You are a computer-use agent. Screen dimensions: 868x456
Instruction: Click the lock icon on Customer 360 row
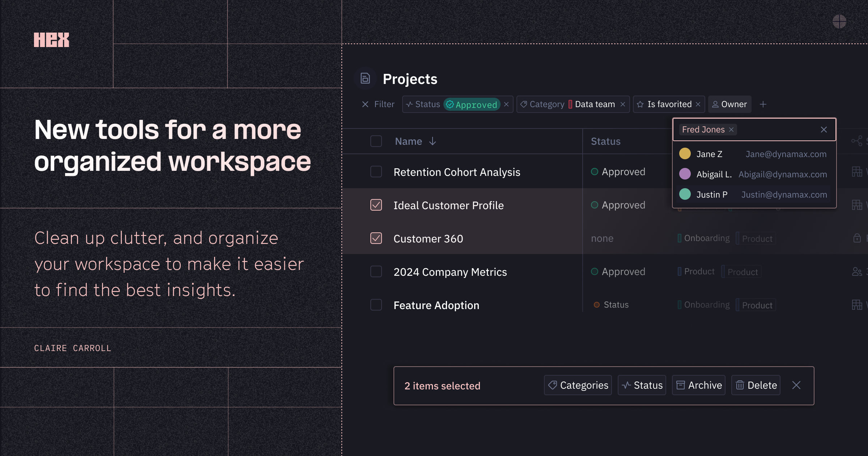pyautogui.click(x=857, y=238)
